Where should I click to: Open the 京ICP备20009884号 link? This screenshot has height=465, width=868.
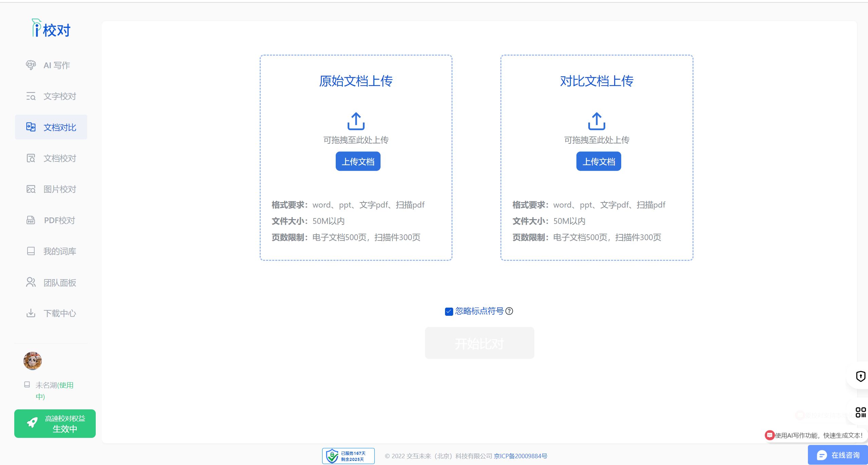coord(520,456)
